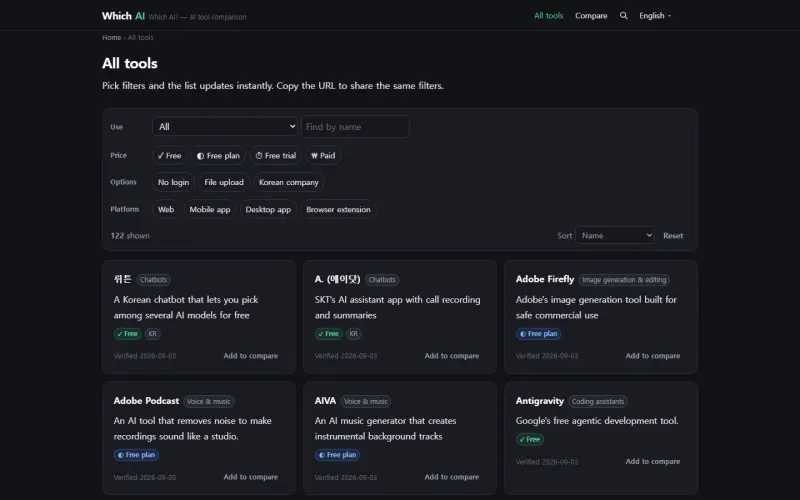Add AIVA to compare

pyautogui.click(x=452, y=477)
